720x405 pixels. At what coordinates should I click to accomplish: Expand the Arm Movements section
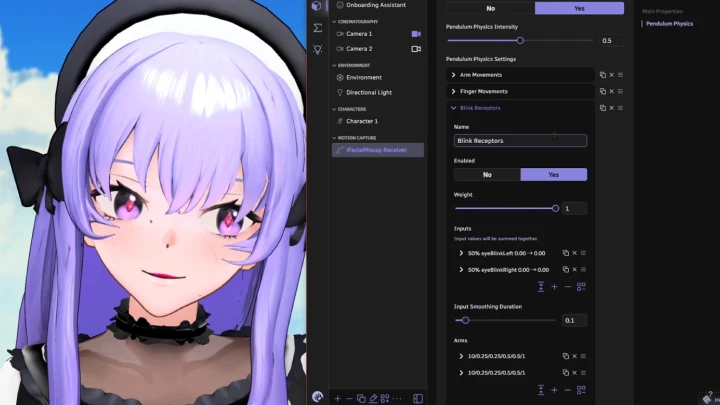pos(453,75)
